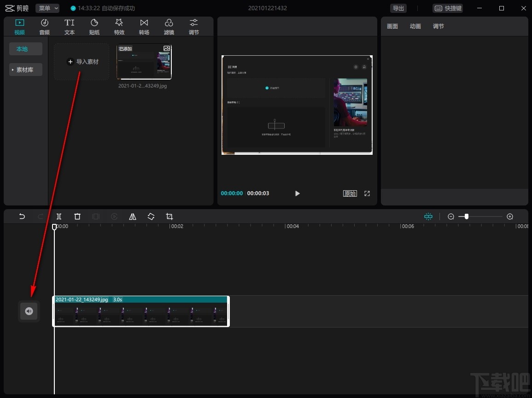The width and height of the screenshot is (532, 398).
Task: Click the 导出 export button
Action: point(398,8)
